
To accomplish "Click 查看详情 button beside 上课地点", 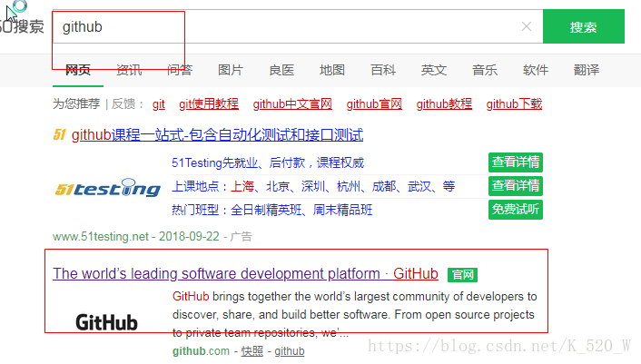I will (x=516, y=186).
